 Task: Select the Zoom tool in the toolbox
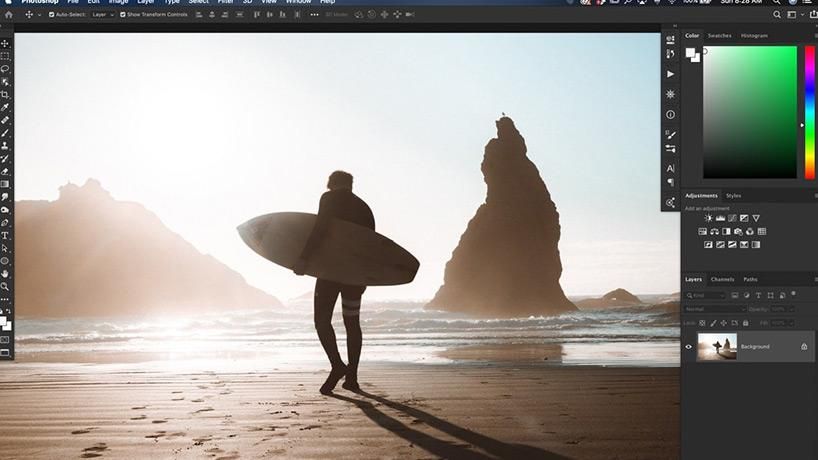[x=5, y=286]
